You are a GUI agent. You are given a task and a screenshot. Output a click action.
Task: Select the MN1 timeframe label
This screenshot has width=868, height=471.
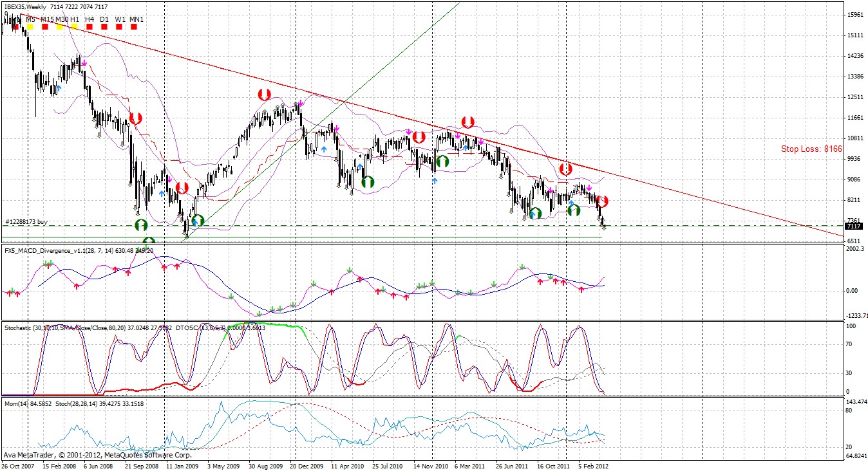[x=137, y=19]
